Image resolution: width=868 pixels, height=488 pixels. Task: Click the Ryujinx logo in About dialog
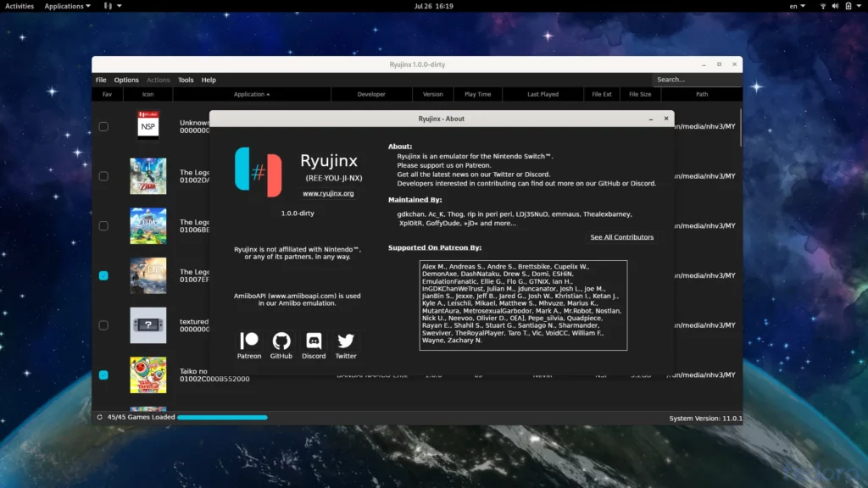259,172
